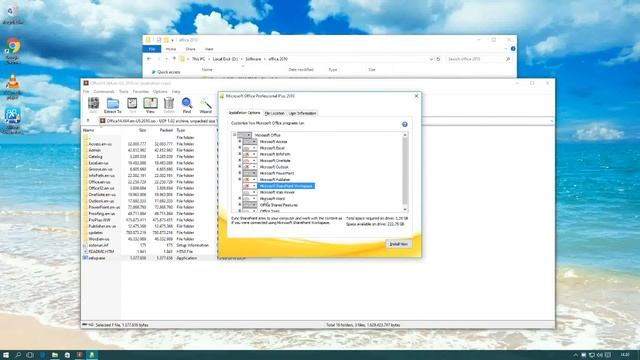
Task: Open the WinRAR Tools menu
Action: [x=124, y=92]
